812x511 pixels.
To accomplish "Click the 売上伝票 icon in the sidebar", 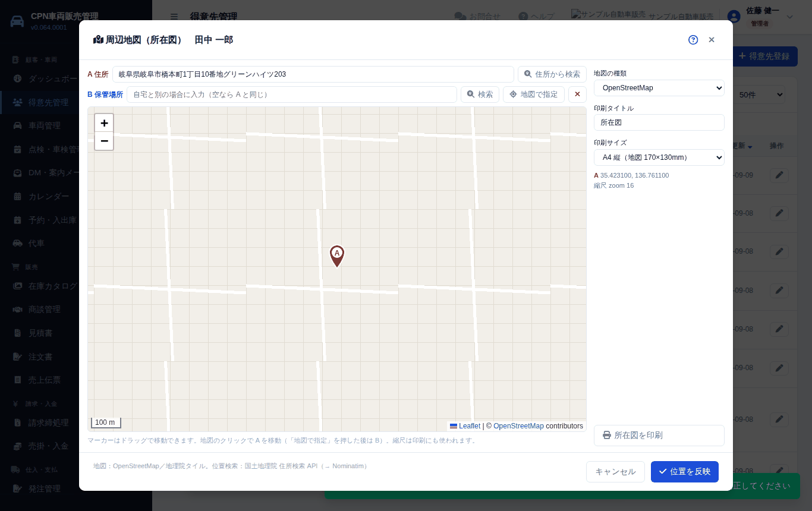I will [17, 380].
